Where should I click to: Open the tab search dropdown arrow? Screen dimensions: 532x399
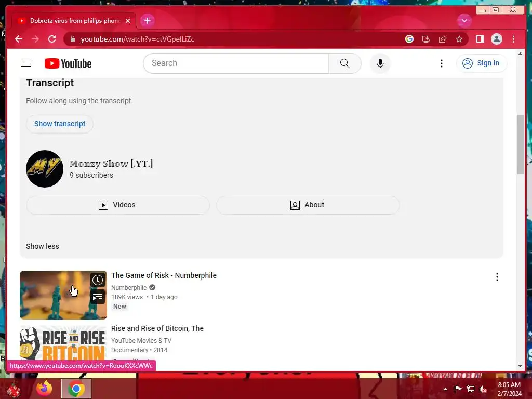coord(464,21)
